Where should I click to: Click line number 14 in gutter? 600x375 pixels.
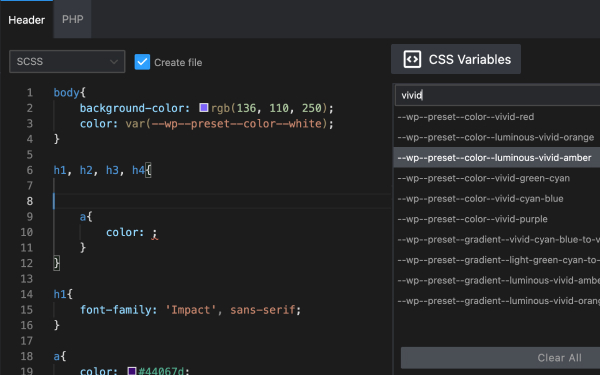click(x=26, y=294)
